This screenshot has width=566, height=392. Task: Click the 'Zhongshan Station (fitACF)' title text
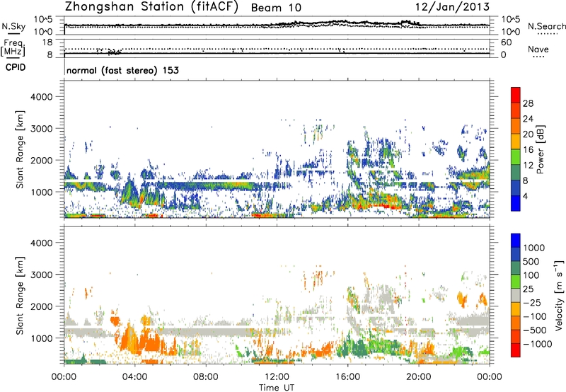(151, 8)
